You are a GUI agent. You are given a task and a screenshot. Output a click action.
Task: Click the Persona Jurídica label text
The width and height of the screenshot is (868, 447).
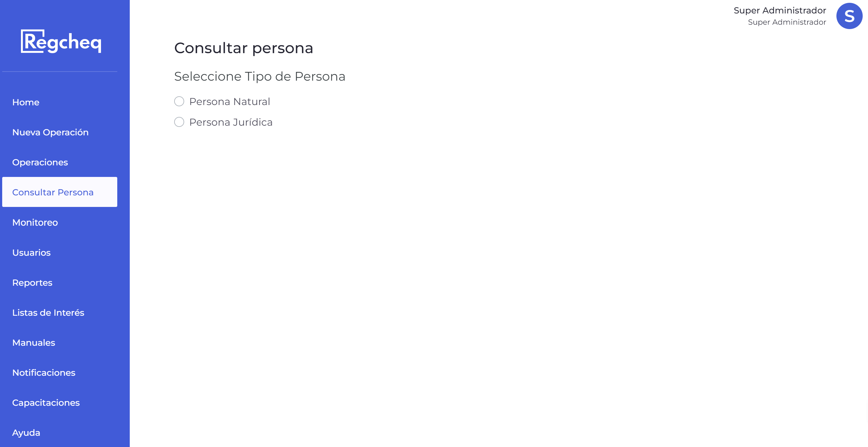point(231,122)
